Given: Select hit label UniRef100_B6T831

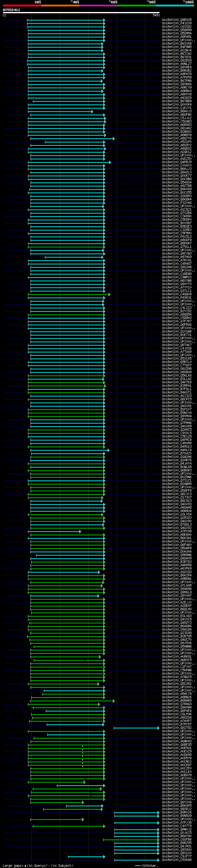Looking at the screenshot, I should 177,57.
